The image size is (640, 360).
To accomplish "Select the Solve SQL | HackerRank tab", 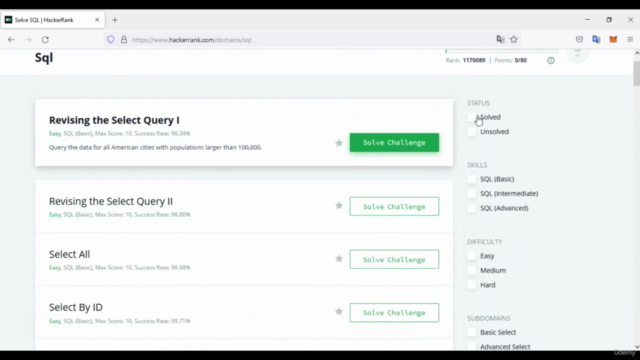I will click(x=53, y=20).
